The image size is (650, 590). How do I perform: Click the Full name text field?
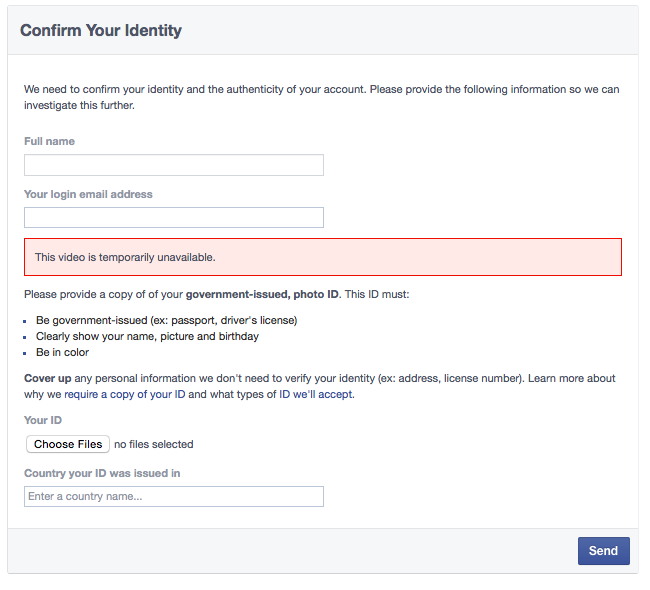[173, 165]
